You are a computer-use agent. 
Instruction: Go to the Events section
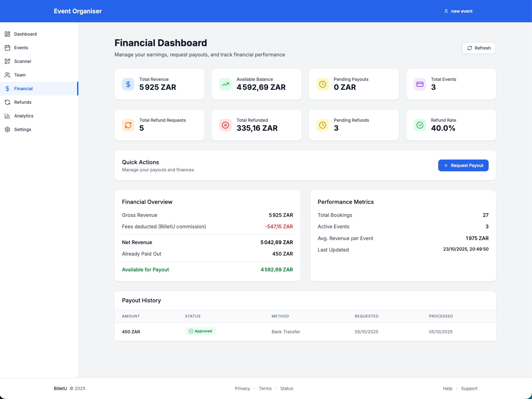[39, 48]
